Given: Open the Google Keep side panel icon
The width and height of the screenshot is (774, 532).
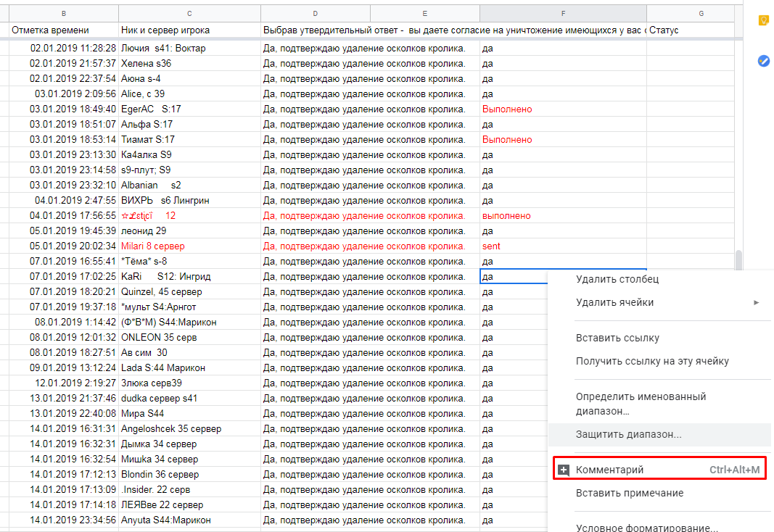Looking at the screenshot, I should (763, 20).
